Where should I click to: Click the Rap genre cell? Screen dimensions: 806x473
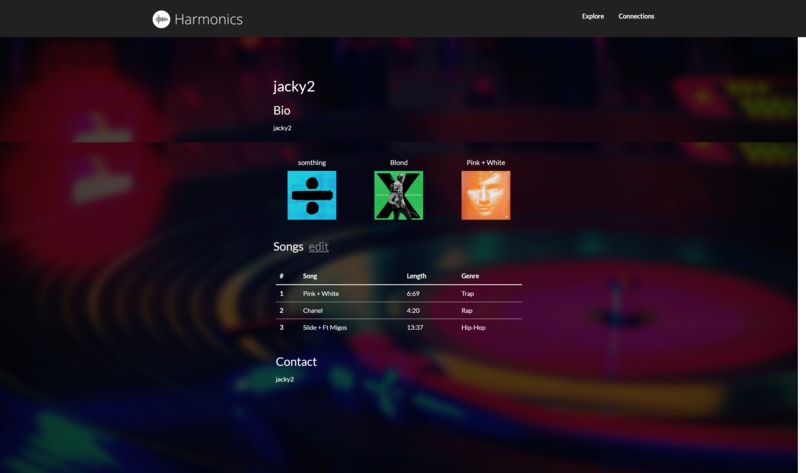pos(467,311)
